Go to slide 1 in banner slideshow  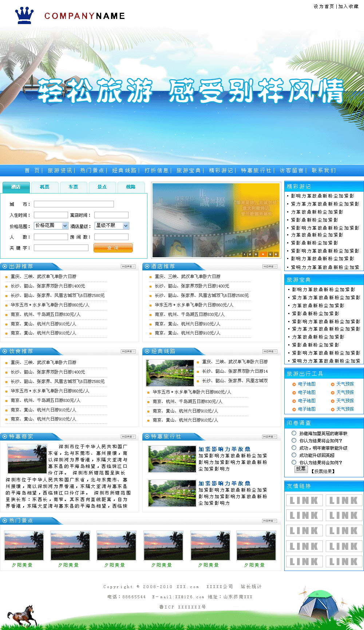[245, 254]
